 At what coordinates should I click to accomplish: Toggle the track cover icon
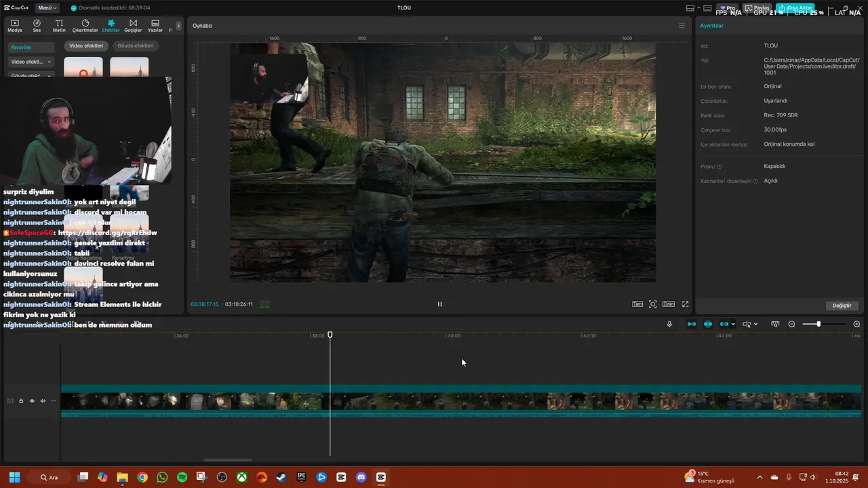pyautogui.click(x=10, y=401)
